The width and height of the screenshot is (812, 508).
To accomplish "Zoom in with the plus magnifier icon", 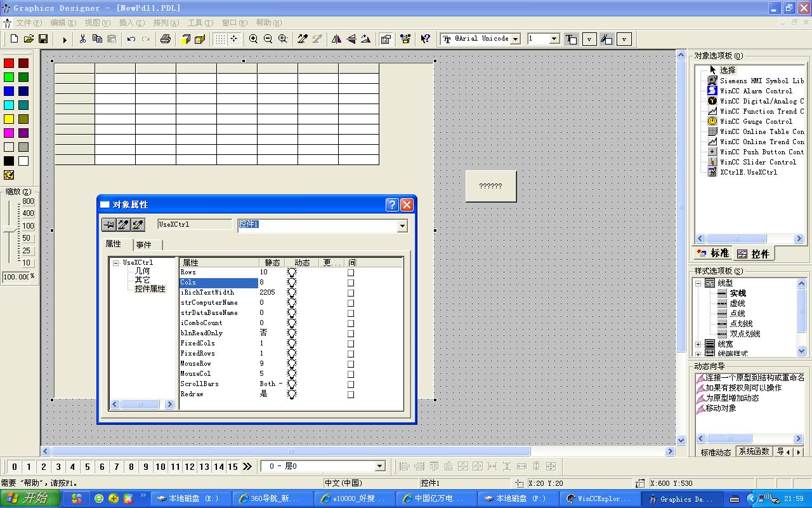I will pos(253,39).
